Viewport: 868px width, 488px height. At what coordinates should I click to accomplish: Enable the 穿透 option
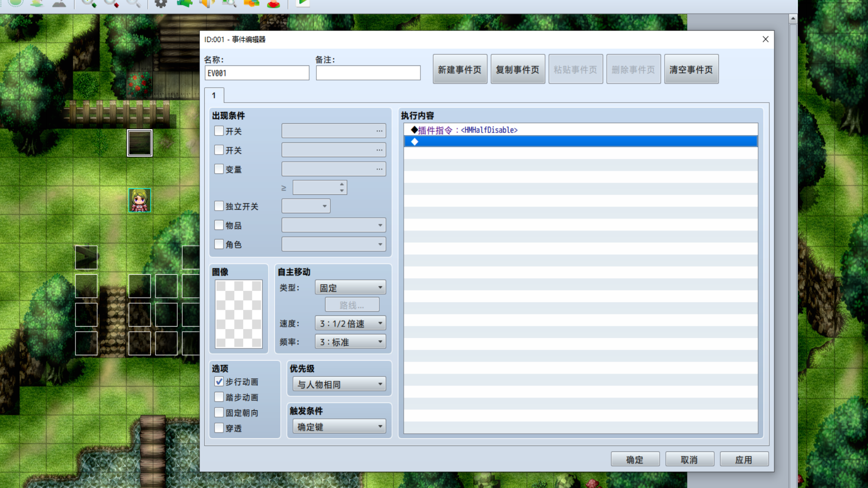pyautogui.click(x=219, y=428)
